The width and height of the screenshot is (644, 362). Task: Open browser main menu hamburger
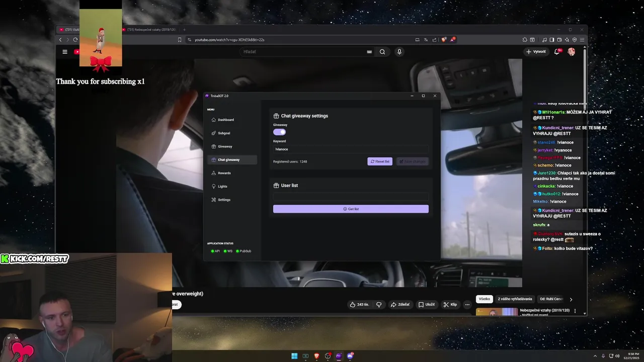(582, 40)
